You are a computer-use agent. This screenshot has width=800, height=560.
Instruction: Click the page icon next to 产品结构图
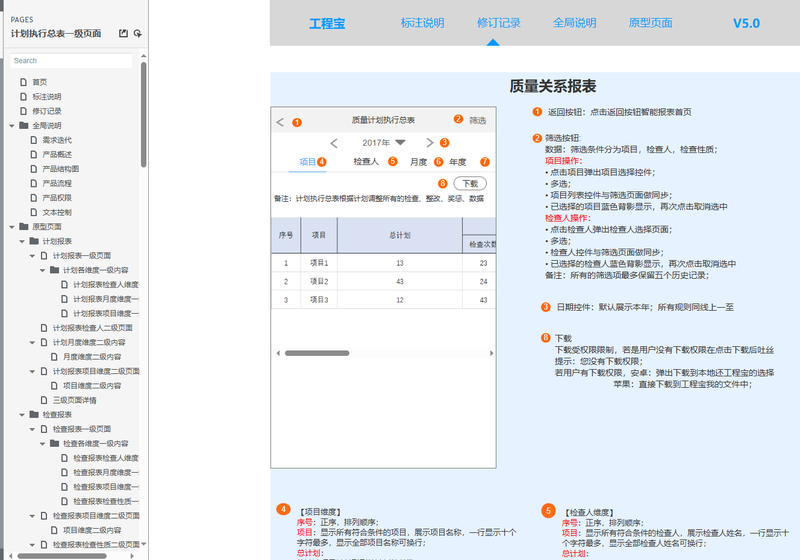(34, 168)
